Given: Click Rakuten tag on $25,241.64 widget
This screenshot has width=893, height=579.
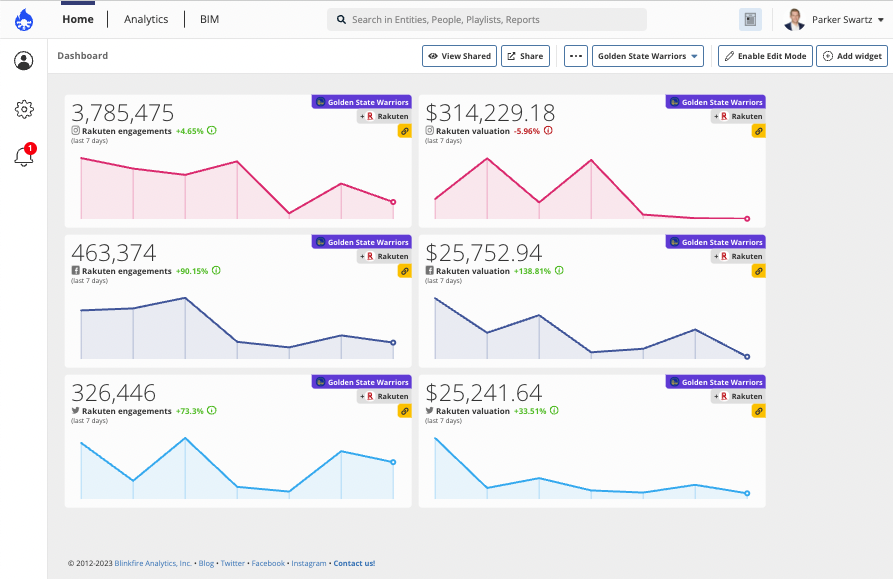Looking at the screenshot, I should pyautogui.click(x=739, y=396).
